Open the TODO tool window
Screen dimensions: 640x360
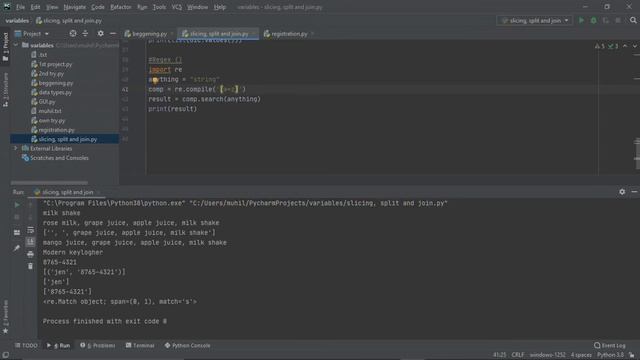click(26, 345)
